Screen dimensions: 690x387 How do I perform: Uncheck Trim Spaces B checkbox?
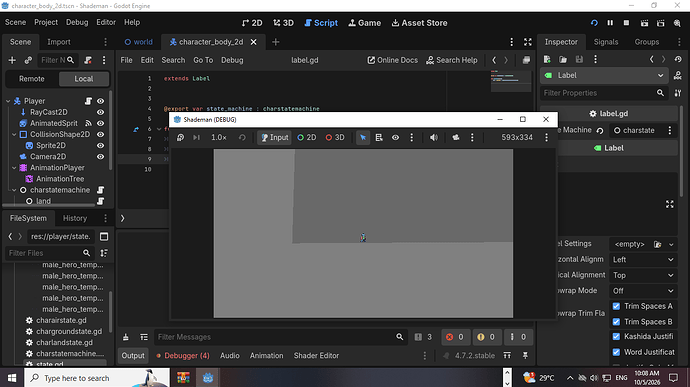pos(616,322)
